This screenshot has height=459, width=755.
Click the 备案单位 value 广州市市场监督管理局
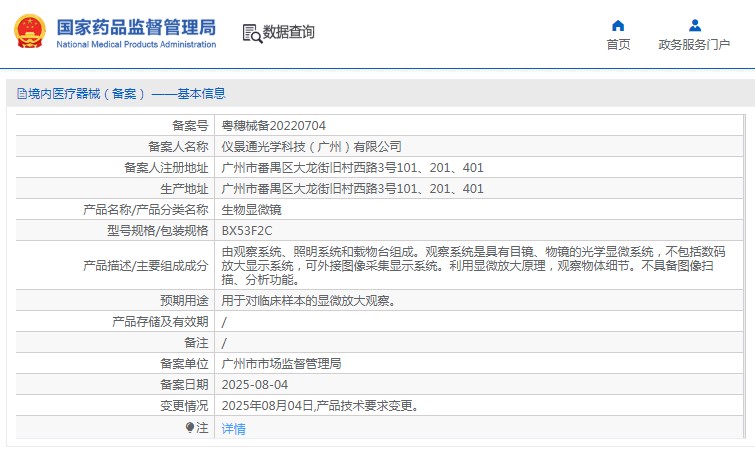(x=281, y=363)
